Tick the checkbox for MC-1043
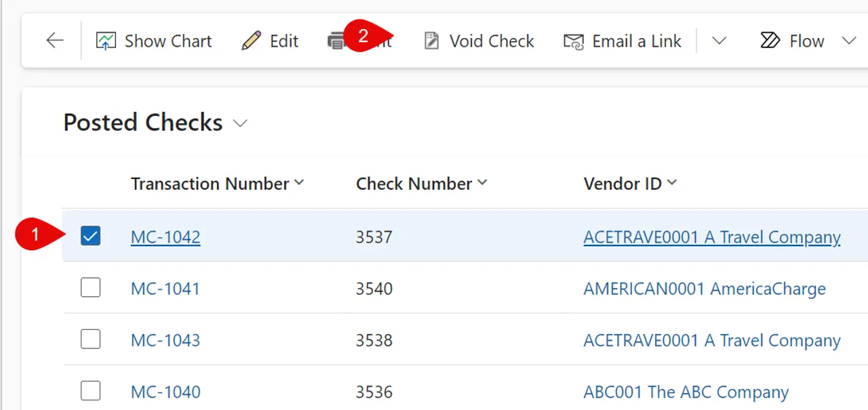 90,340
